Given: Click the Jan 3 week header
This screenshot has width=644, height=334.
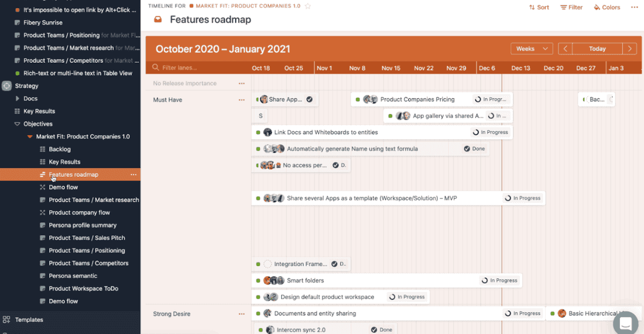Looking at the screenshot, I should point(616,68).
